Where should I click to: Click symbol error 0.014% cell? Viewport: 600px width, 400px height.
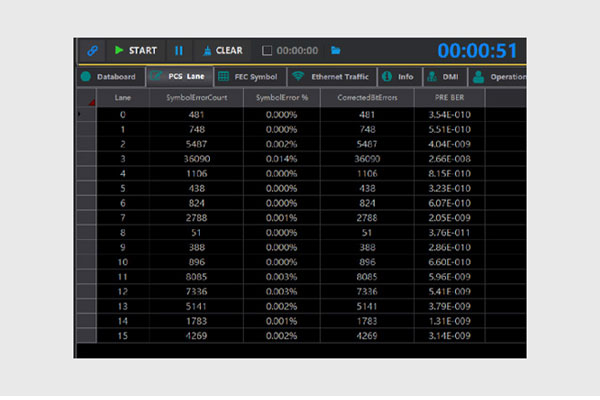pyautogui.click(x=282, y=159)
